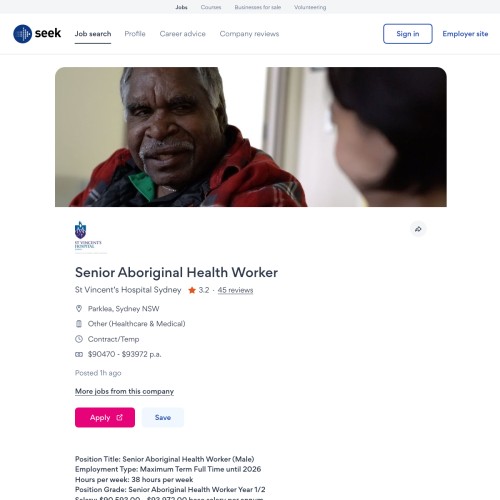This screenshot has height=500, width=500.
Task: Select Courses in the top bar
Action: point(211,7)
